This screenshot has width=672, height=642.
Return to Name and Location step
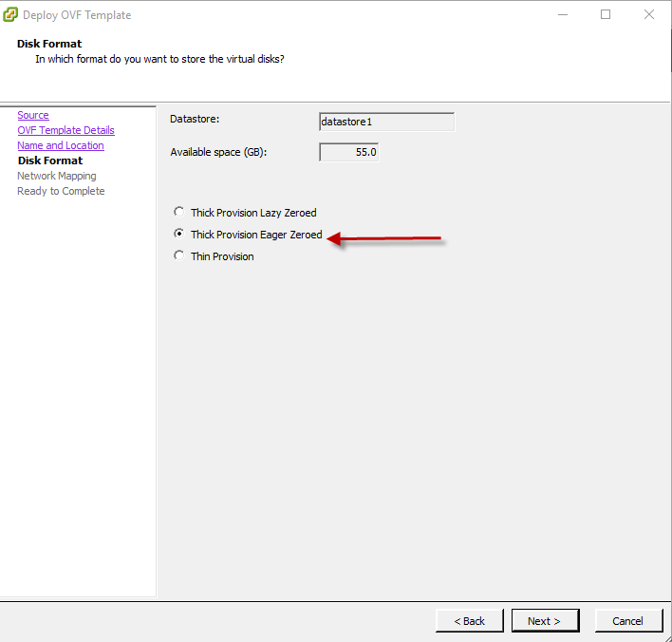pyautogui.click(x=61, y=145)
